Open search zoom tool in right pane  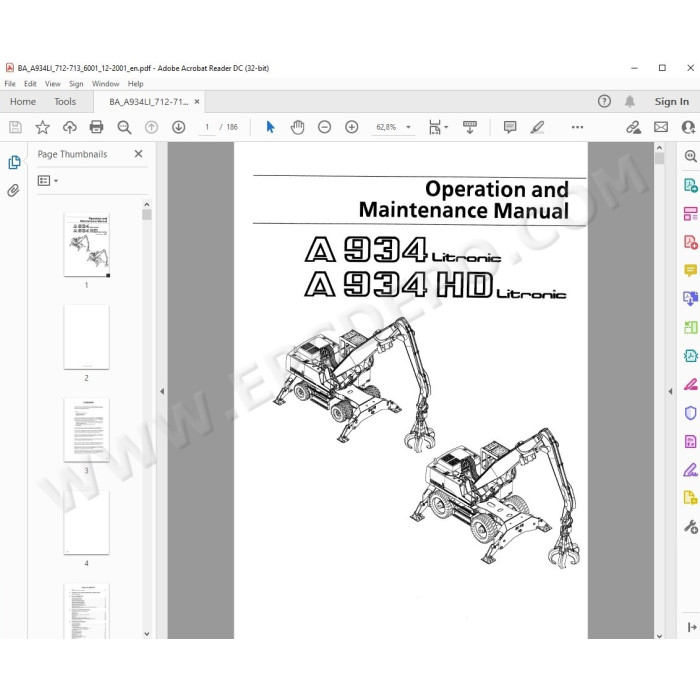pos(691,156)
